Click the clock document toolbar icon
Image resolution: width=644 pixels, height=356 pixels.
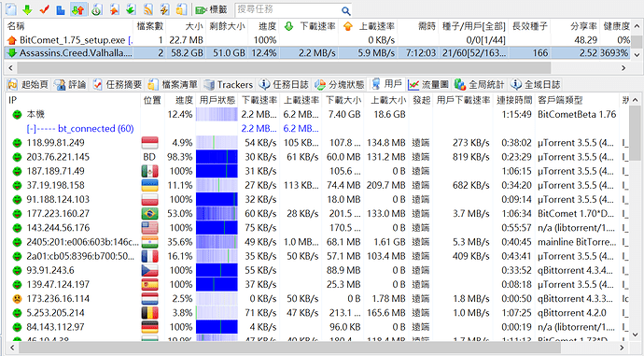click(96, 9)
